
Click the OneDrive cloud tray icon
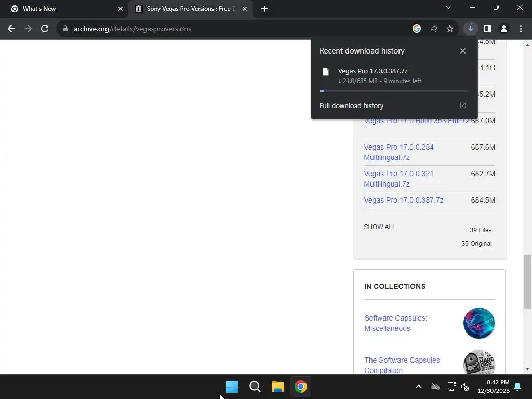pos(435,387)
